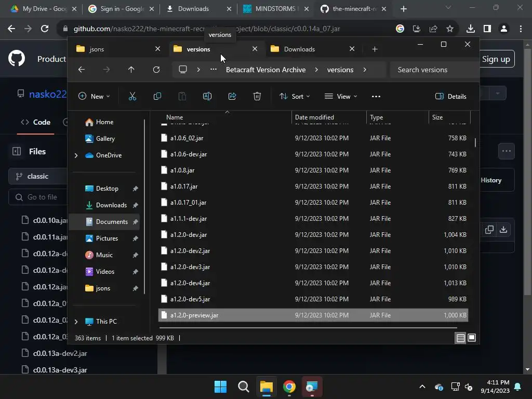
Task: Refresh the versions folder view
Action: [156, 70]
